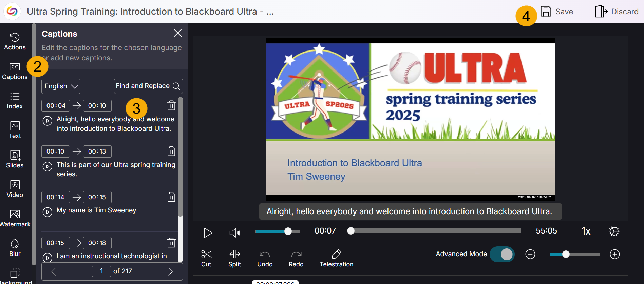The image size is (644, 284).
Task: Delete the caption starting at 00:04
Action: click(x=171, y=105)
